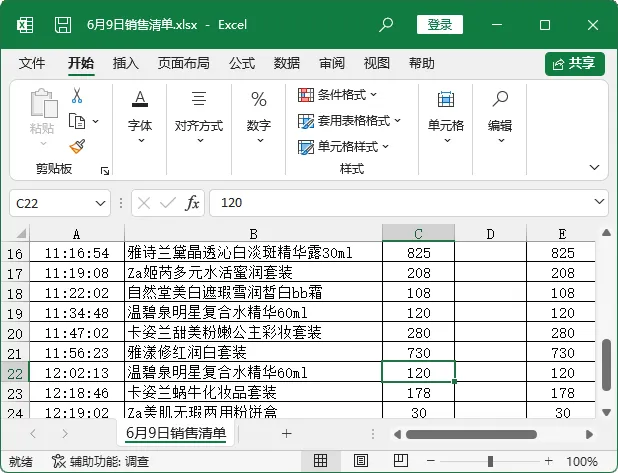Click the Excel logo icon

(x=25, y=25)
